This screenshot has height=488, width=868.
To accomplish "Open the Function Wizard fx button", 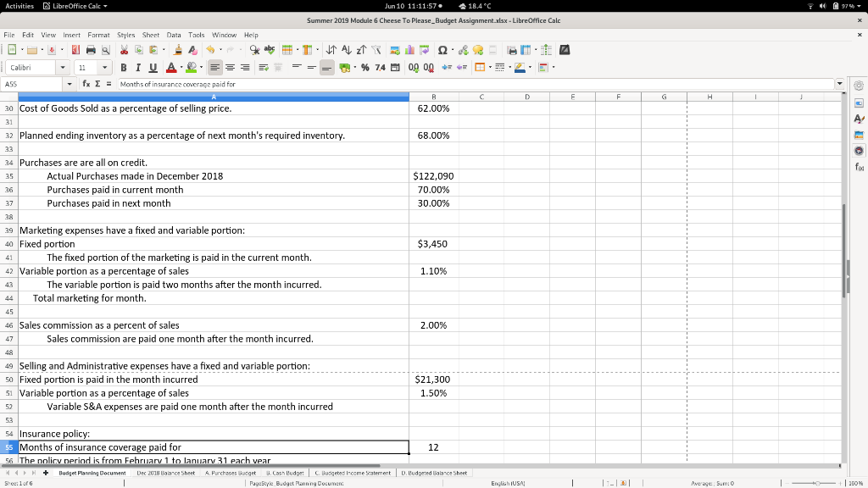I will click(x=86, y=84).
